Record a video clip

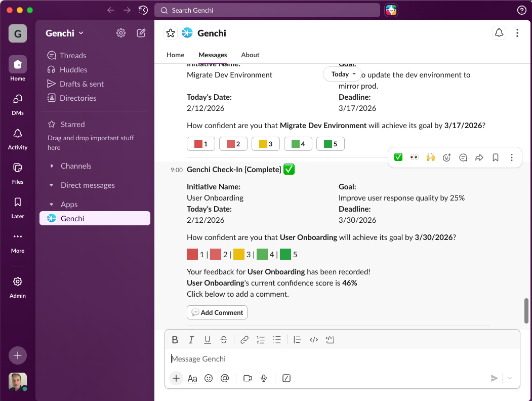(248, 378)
